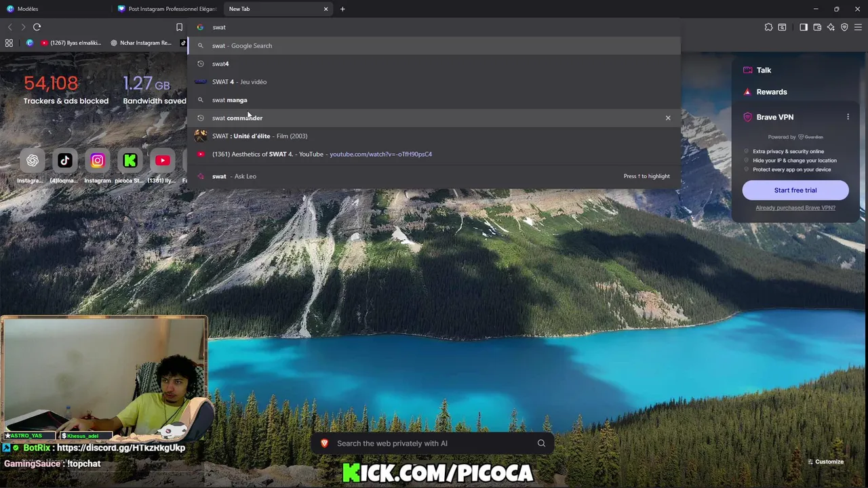Open 'Nchar Instagram Re...' bookmark
This screenshot has height=488, width=868.
point(141,43)
